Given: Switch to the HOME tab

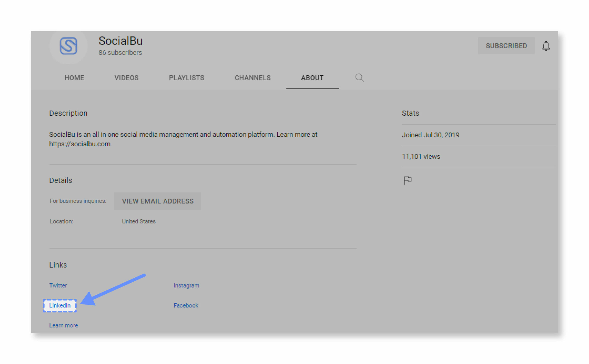Looking at the screenshot, I should tap(74, 78).
